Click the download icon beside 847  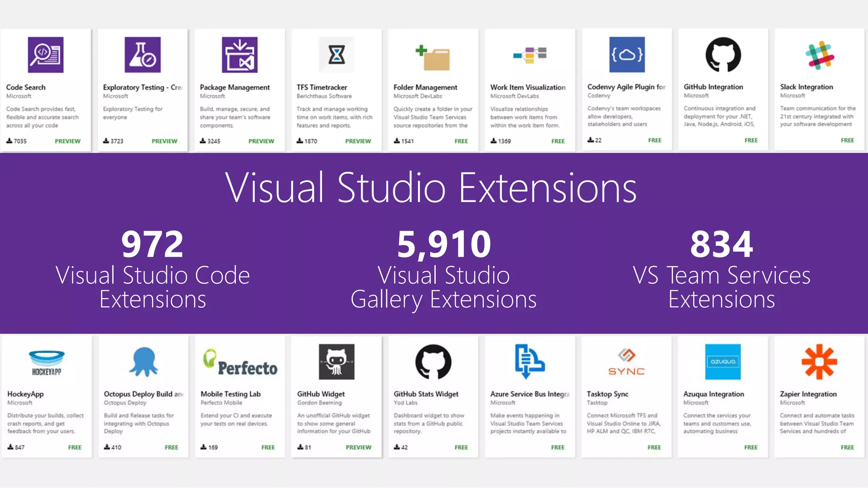[11, 447]
